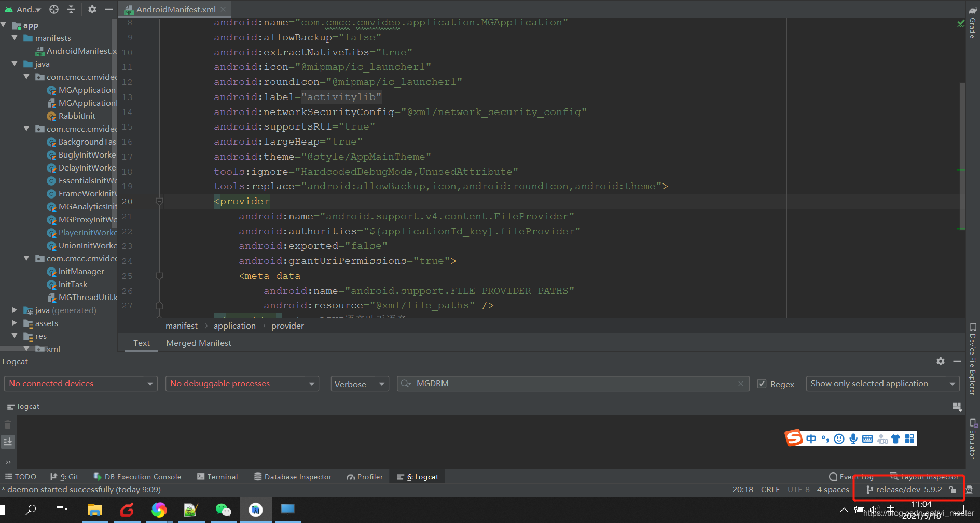Select the Text editor tab

pos(141,343)
